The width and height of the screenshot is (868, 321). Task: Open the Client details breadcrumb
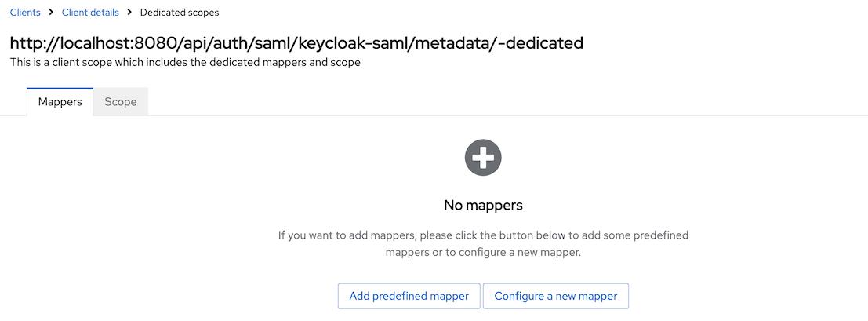pyautogui.click(x=90, y=13)
